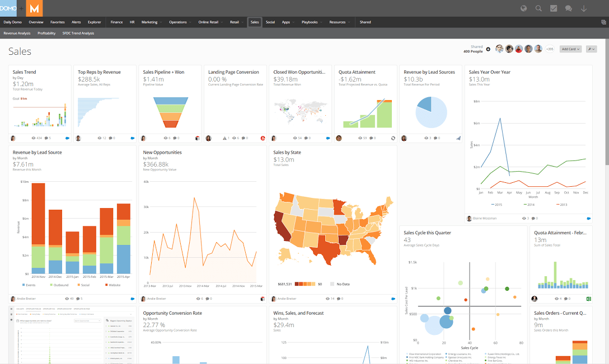609x364 pixels.
Task: Switch to the Profitability tab
Action: point(46,33)
